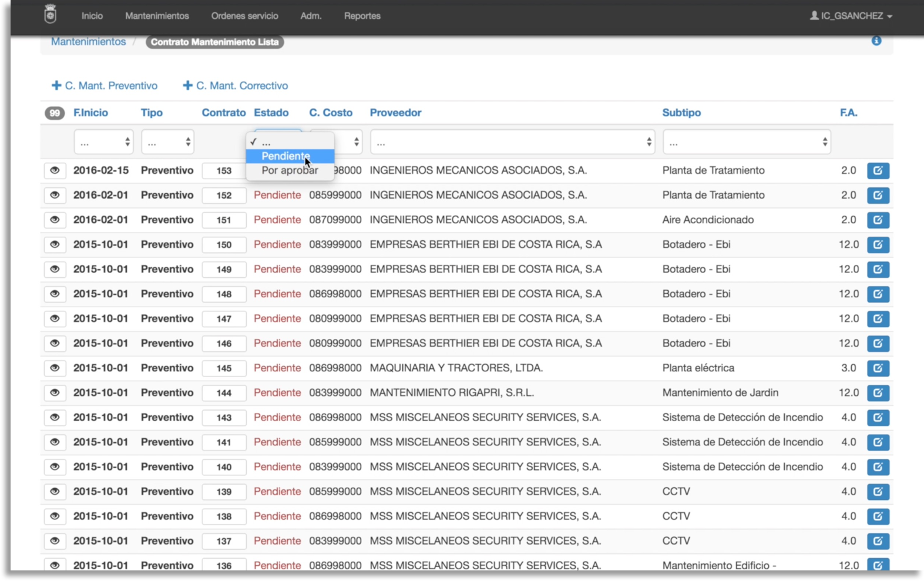
Task: Click edit icon for contract 153
Action: [x=878, y=171]
